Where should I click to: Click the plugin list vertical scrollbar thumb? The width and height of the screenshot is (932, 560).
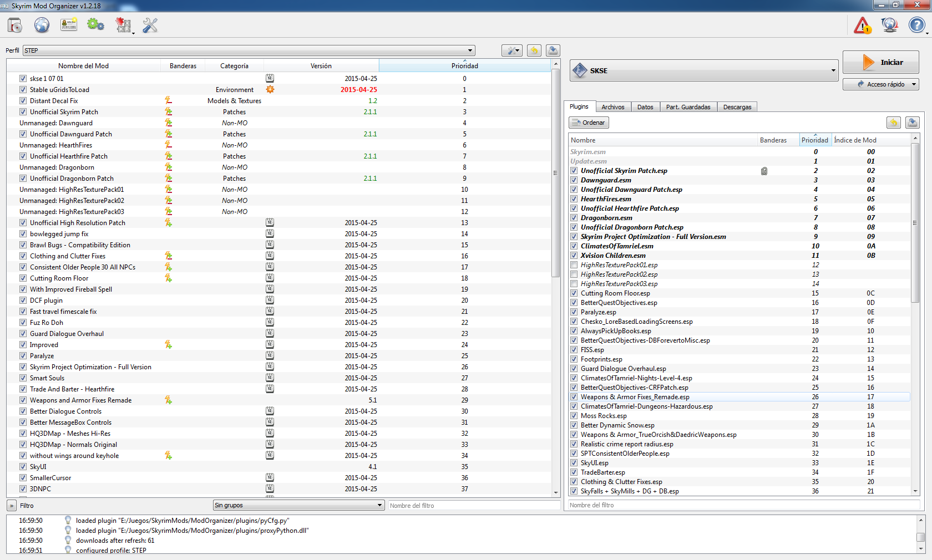(x=915, y=222)
